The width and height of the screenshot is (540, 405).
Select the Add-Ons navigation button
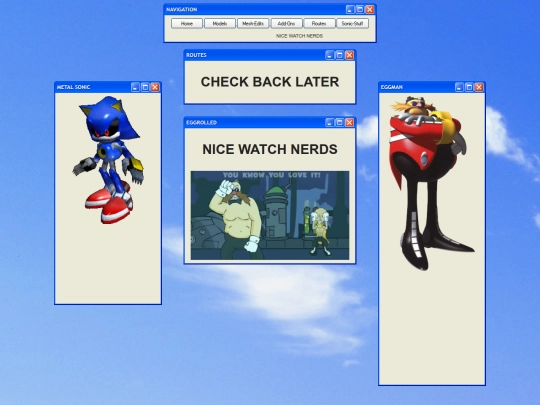(286, 23)
